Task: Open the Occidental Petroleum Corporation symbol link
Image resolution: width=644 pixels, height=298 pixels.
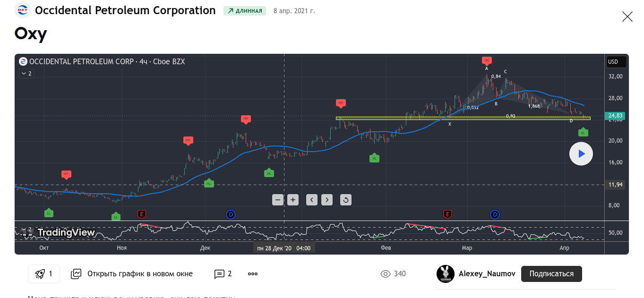Action: [x=125, y=10]
